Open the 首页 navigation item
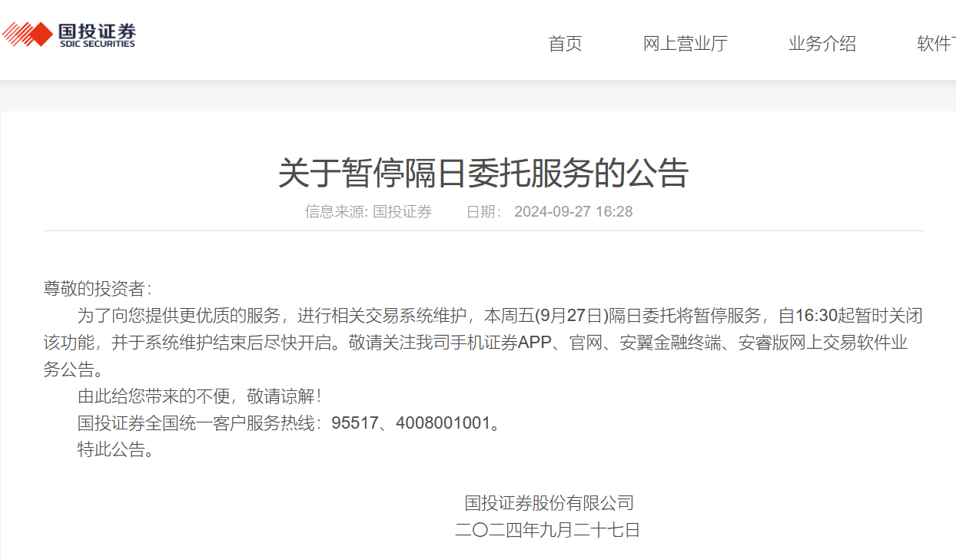The height and width of the screenshot is (560, 956). click(566, 44)
